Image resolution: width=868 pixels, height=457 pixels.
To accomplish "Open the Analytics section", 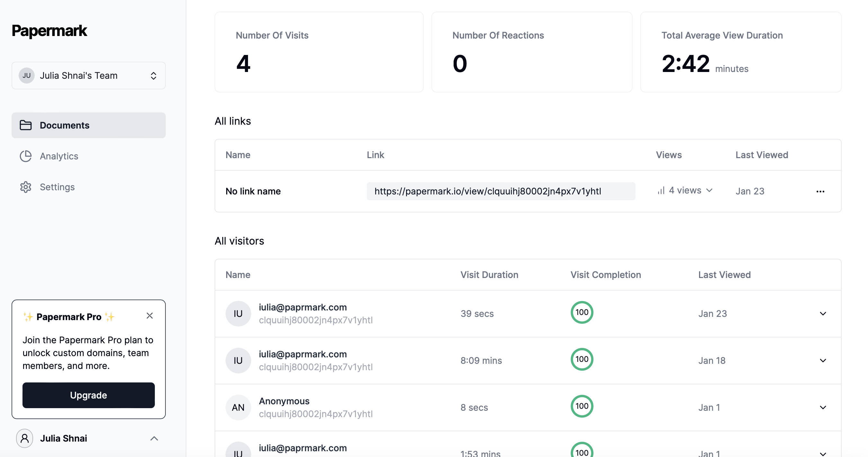I will pos(59,156).
